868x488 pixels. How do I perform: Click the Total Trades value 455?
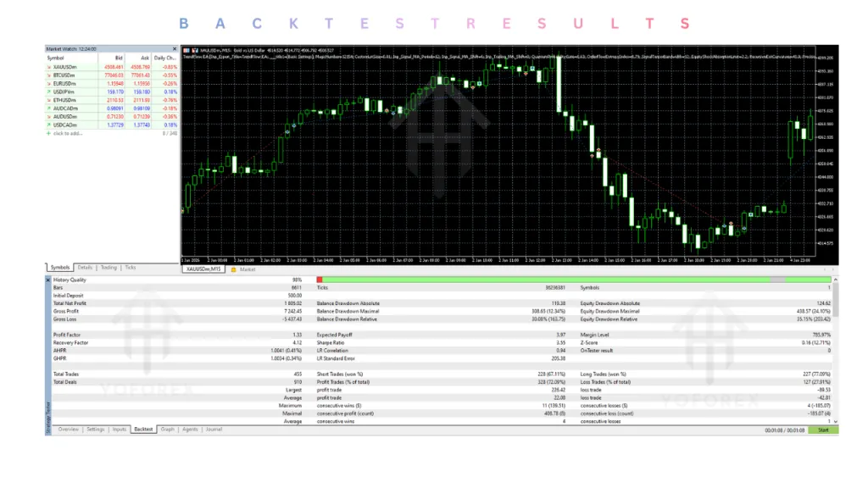(x=298, y=374)
